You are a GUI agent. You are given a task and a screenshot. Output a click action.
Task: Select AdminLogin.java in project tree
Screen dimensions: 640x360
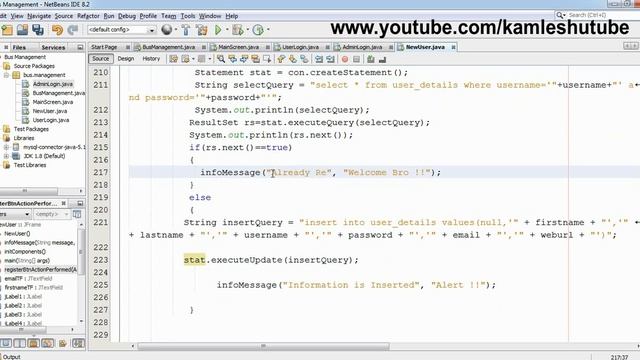pos(53,84)
